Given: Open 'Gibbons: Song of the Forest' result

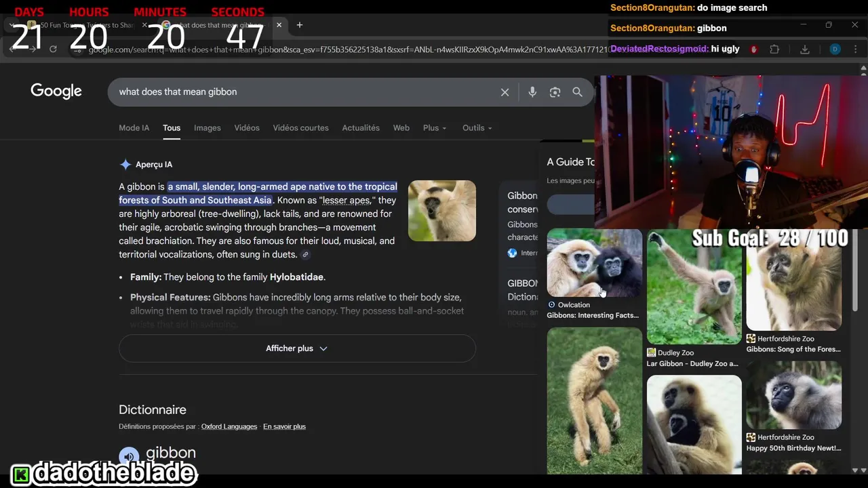Looking at the screenshot, I should pos(793,350).
